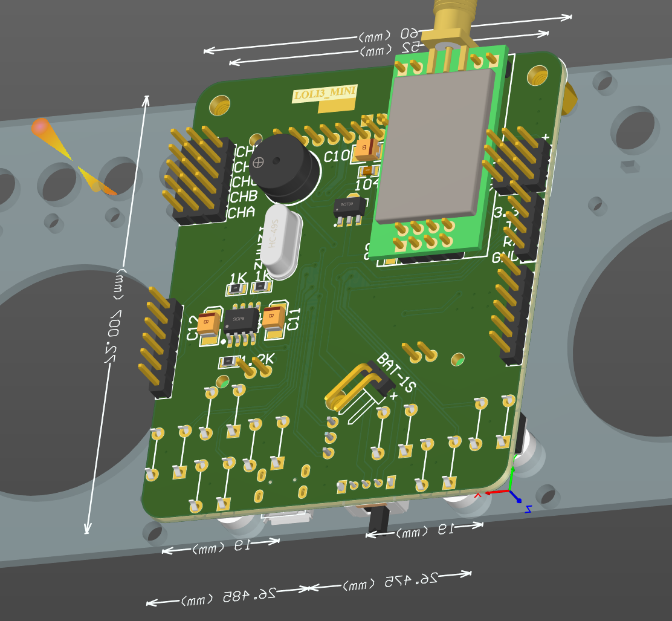Select the 26.485 (mm) dimension label

[228, 597]
